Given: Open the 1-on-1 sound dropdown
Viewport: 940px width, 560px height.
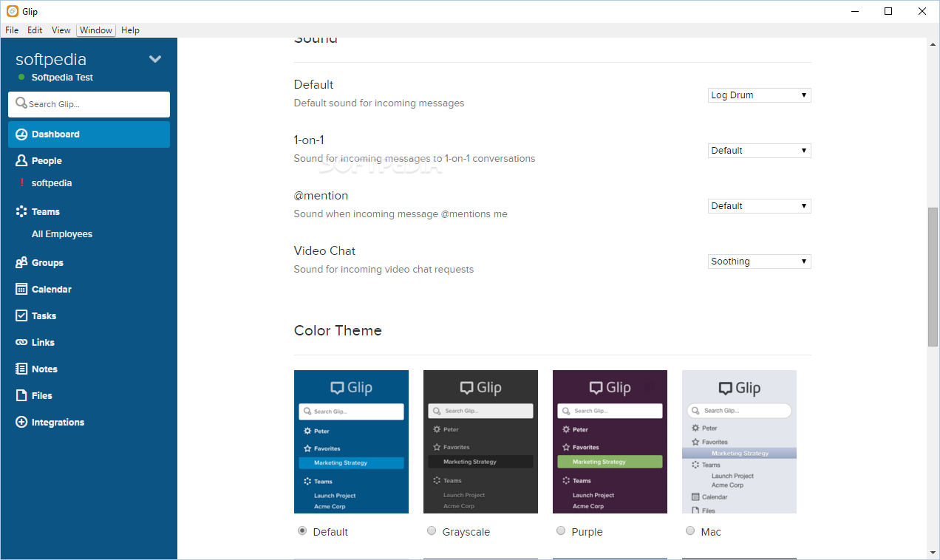Looking at the screenshot, I should (760, 151).
